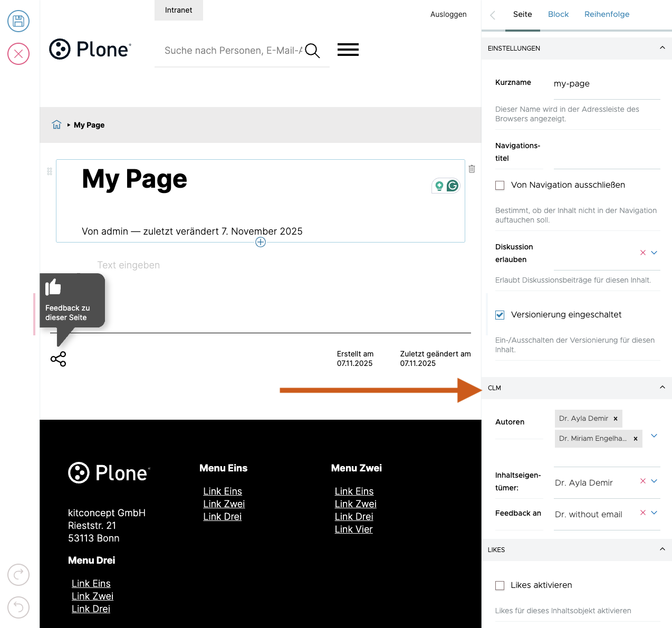Click the title block drag handle

(50, 171)
